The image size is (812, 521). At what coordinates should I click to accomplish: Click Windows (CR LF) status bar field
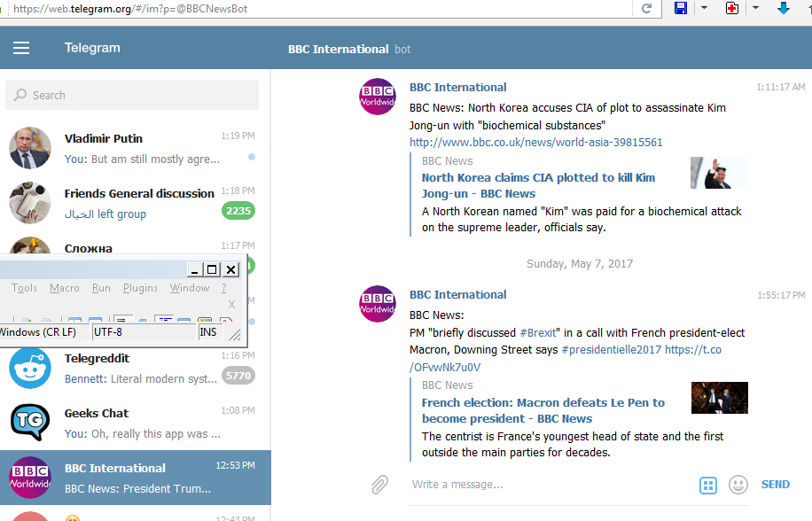(44, 332)
